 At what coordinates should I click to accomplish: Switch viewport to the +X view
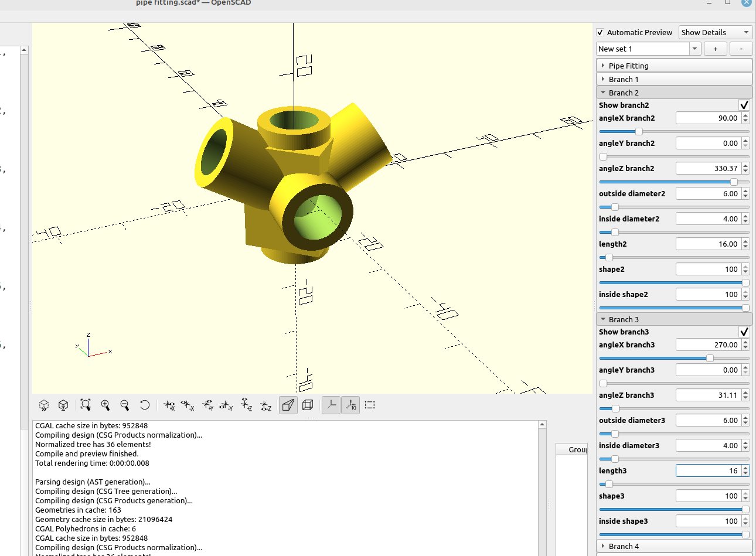tap(169, 405)
